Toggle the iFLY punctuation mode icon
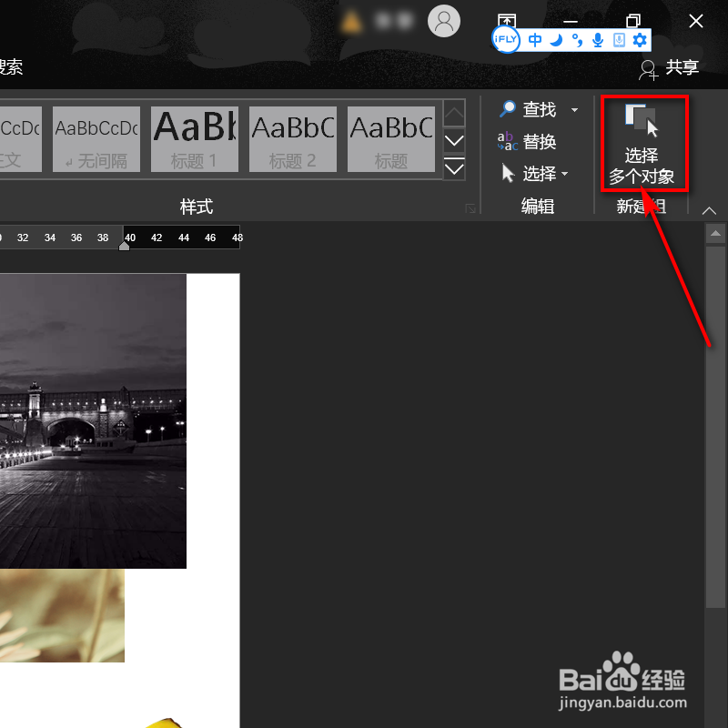 [577, 40]
